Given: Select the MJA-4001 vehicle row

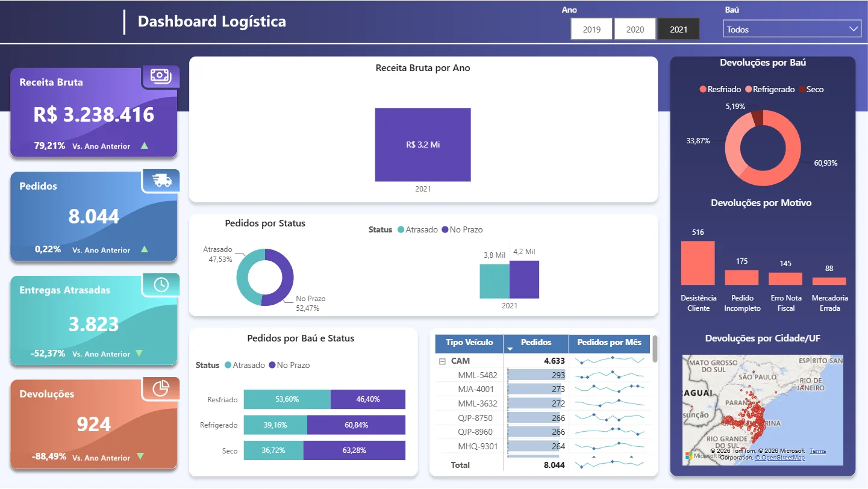Looking at the screenshot, I should [543, 389].
